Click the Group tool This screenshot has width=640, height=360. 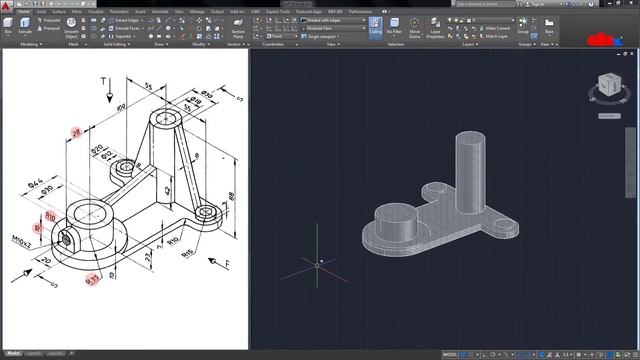point(522,26)
